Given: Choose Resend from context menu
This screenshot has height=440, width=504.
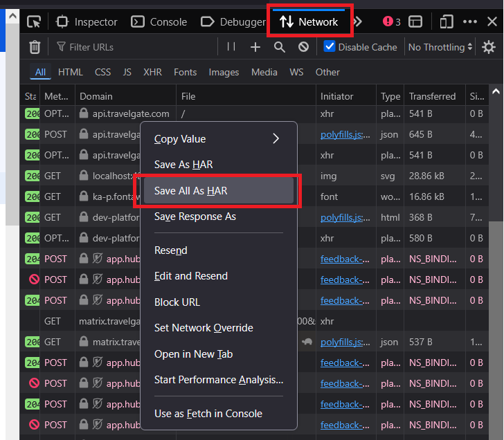Looking at the screenshot, I should coord(219,250).
